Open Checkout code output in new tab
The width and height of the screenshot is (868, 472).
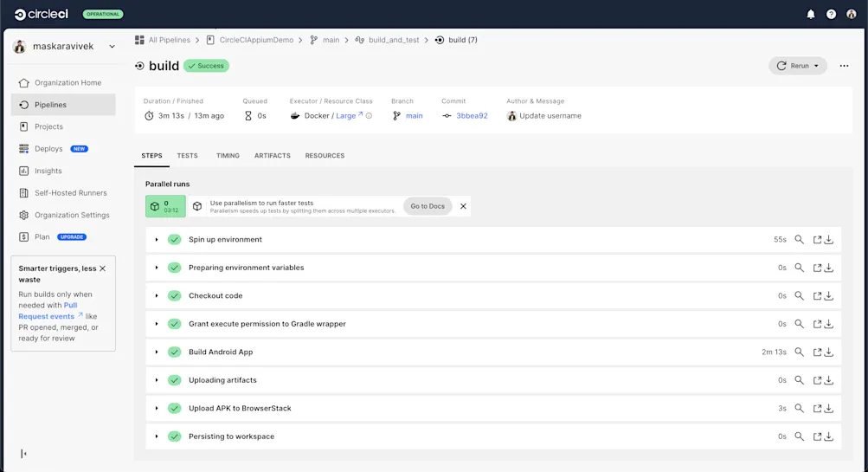click(x=817, y=296)
